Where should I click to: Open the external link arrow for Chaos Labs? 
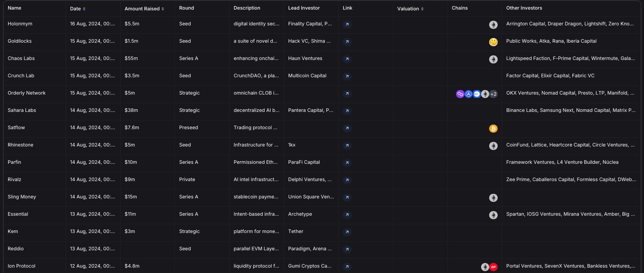click(347, 59)
